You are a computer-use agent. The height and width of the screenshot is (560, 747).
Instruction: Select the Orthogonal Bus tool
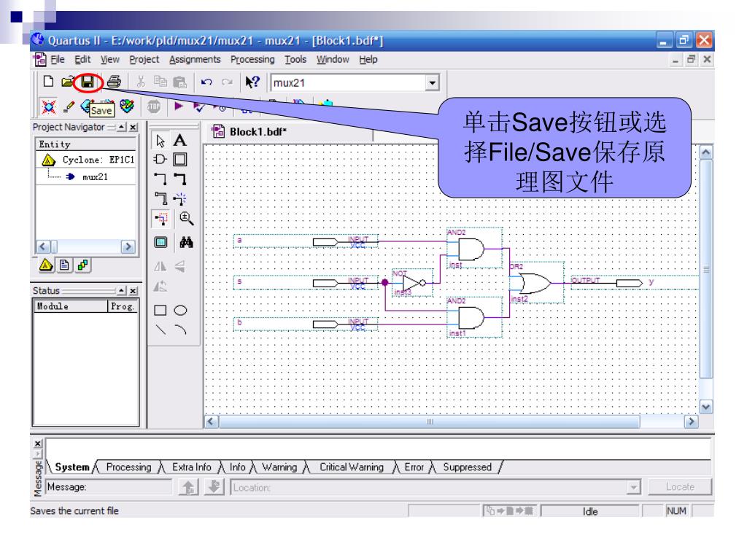coord(180,179)
